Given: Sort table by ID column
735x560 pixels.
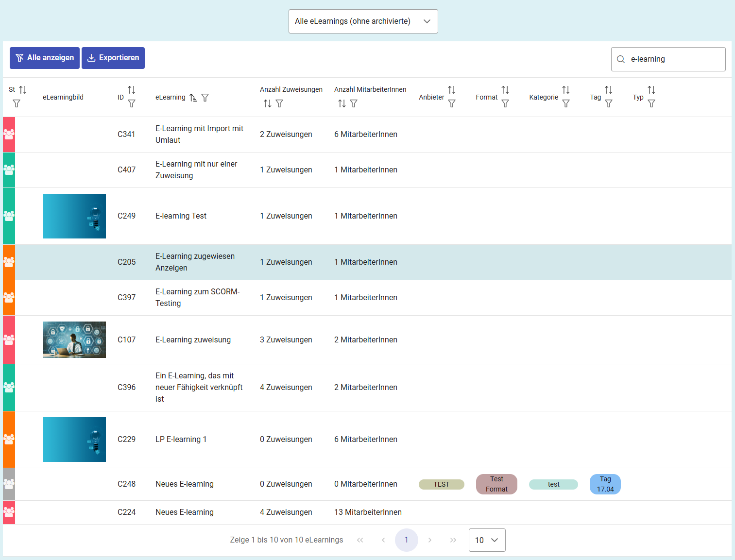Looking at the screenshot, I should [x=132, y=90].
